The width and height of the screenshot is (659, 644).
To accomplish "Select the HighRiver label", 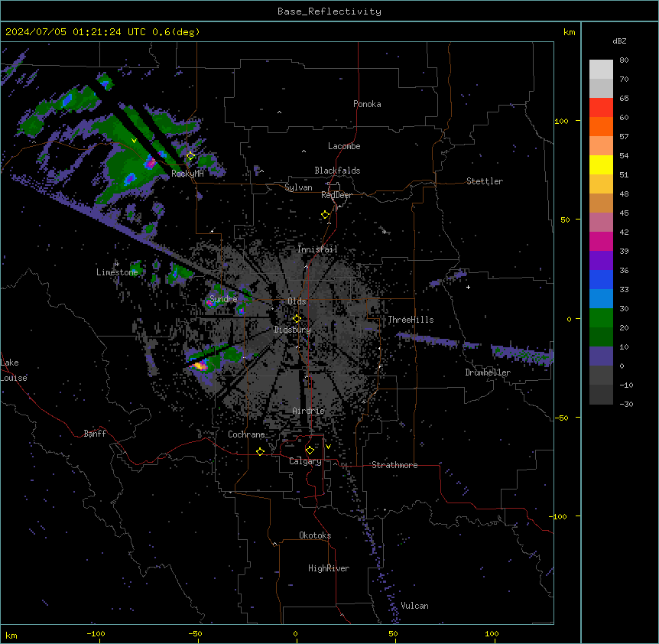I will 329,568.
